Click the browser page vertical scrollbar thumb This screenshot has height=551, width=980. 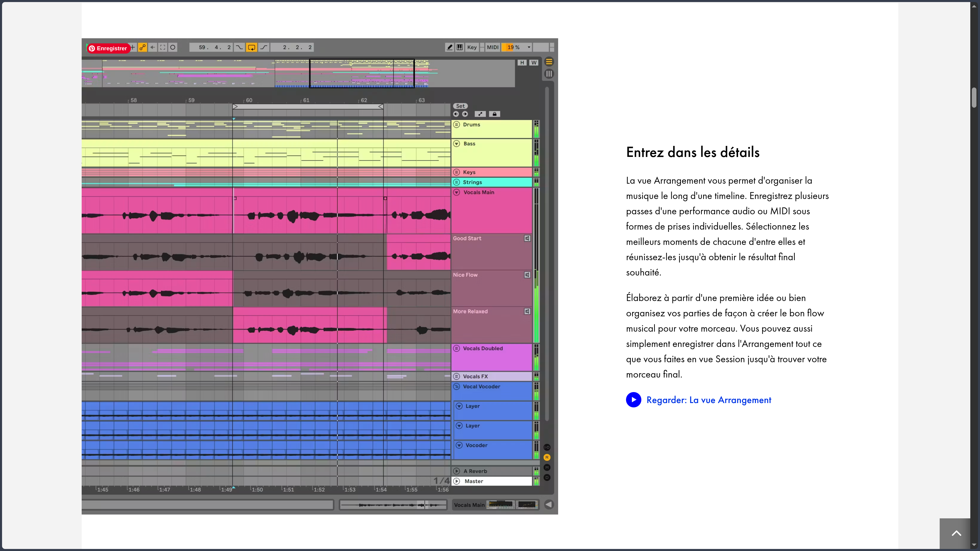coord(974,98)
